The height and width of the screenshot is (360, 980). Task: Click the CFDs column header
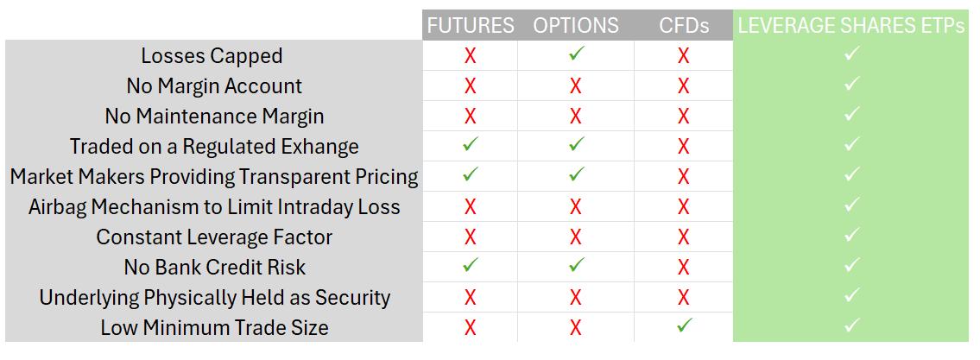click(684, 25)
